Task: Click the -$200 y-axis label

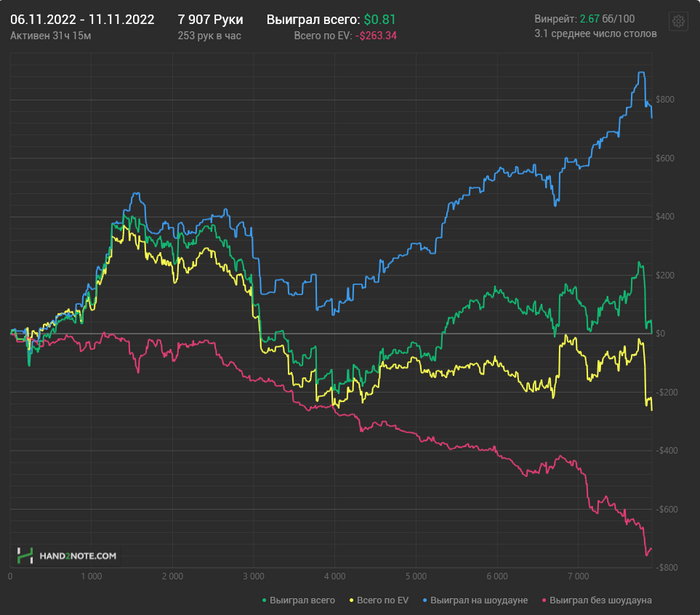Action: 667,392
